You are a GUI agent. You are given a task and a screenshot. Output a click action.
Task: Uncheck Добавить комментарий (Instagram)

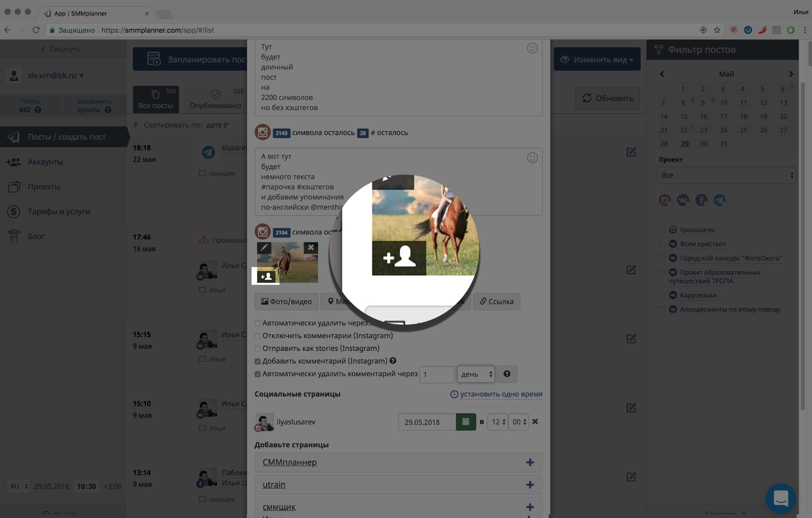[258, 361]
